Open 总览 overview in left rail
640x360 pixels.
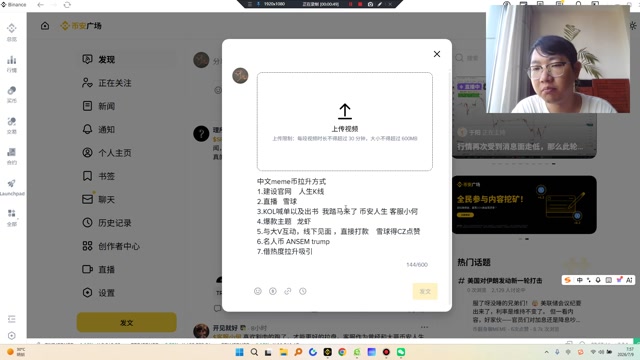12,32
